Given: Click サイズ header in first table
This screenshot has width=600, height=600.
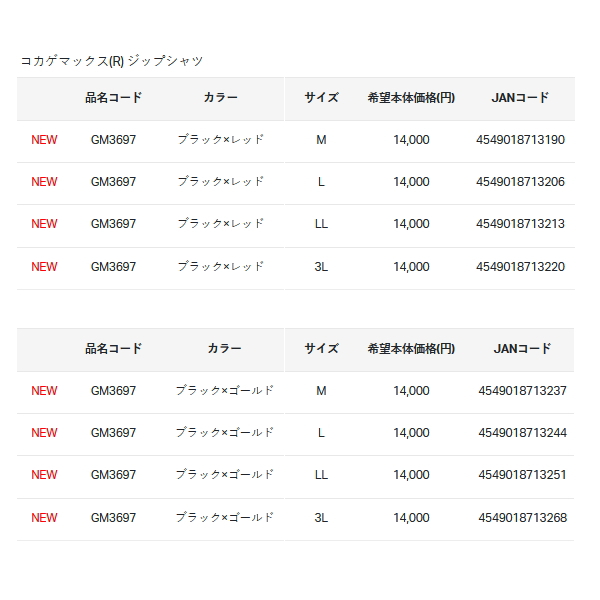Looking at the screenshot, I should pyautogui.click(x=321, y=98).
